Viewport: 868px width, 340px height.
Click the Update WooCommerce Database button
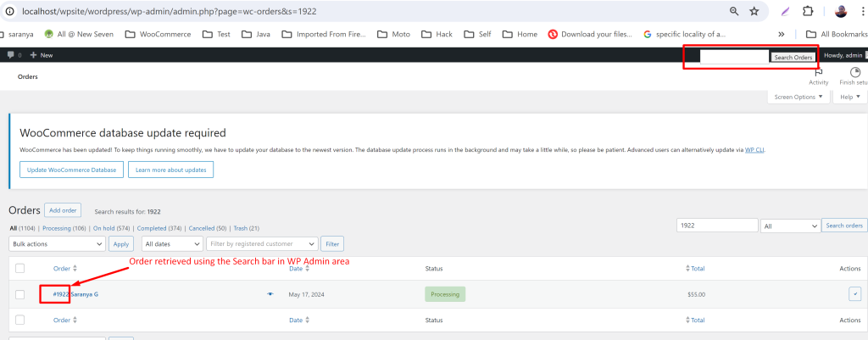point(71,170)
